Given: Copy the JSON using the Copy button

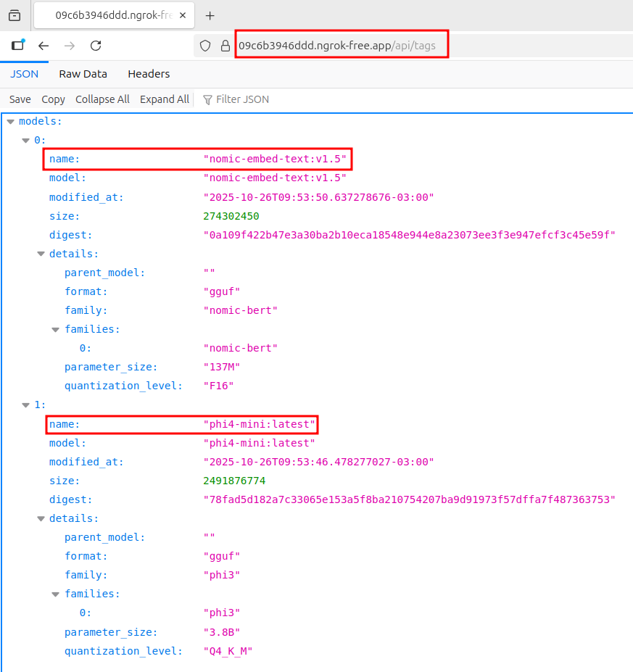Looking at the screenshot, I should 53,99.
